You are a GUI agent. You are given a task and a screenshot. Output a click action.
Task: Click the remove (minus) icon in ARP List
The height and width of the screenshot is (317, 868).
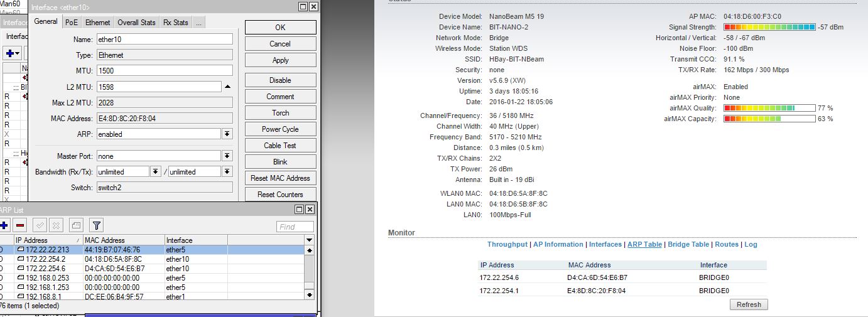click(20, 225)
